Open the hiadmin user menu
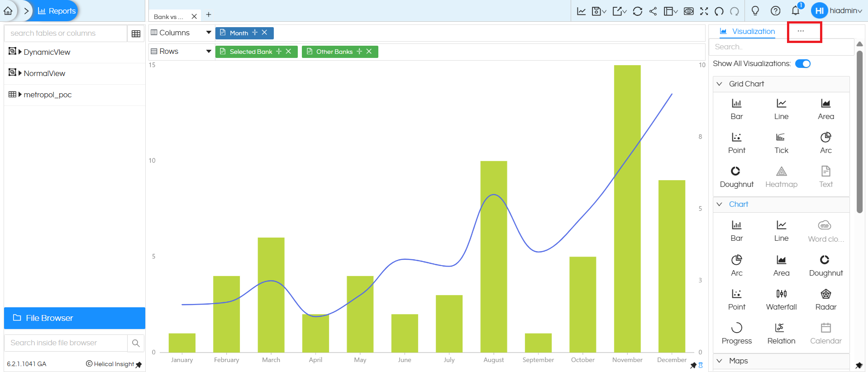 pos(837,11)
